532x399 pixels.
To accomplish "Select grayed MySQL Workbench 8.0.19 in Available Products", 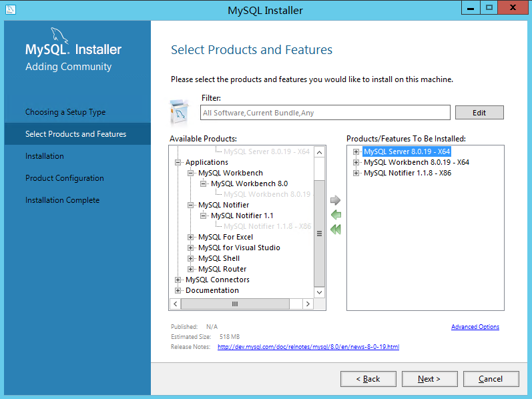I will [267, 194].
